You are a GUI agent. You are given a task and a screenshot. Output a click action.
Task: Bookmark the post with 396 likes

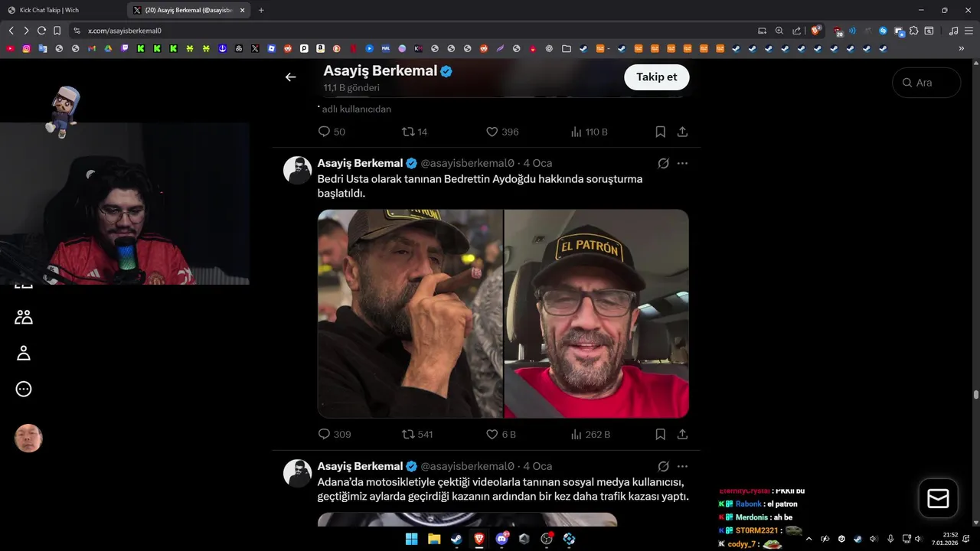660,132
